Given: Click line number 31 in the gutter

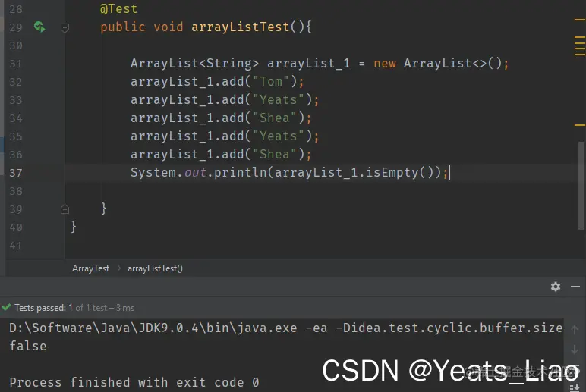Looking at the screenshot, I should (x=16, y=64).
